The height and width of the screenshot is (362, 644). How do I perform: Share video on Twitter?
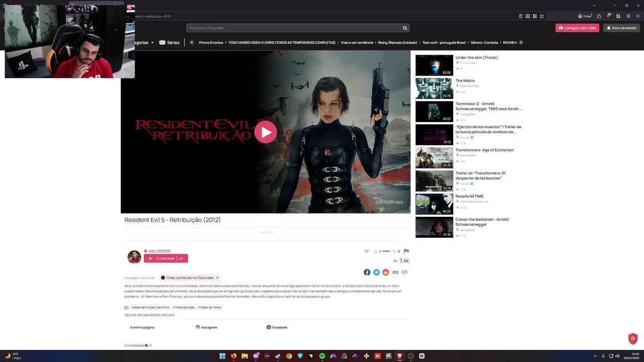[376, 272]
